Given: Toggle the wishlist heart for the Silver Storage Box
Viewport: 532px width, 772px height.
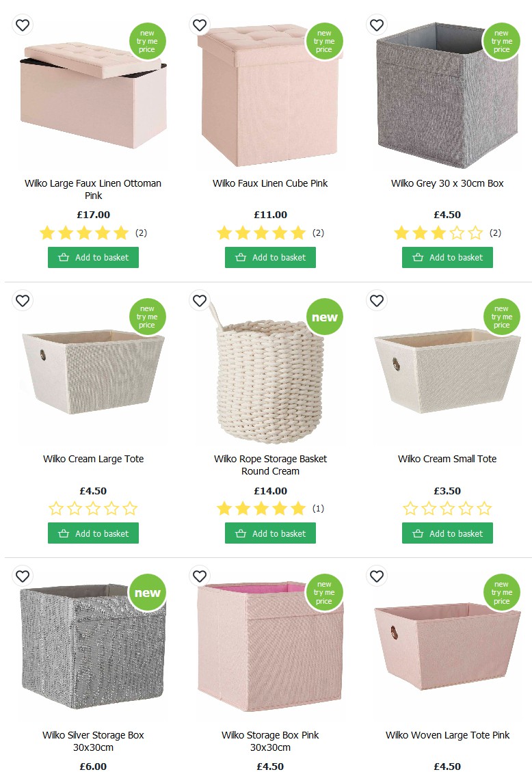Looking at the screenshot, I should click(x=23, y=576).
